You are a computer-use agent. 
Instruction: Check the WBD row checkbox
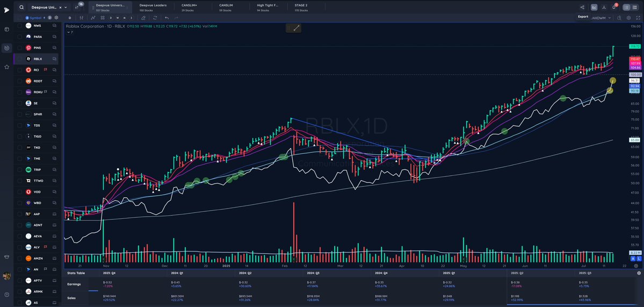coord(19,203)
